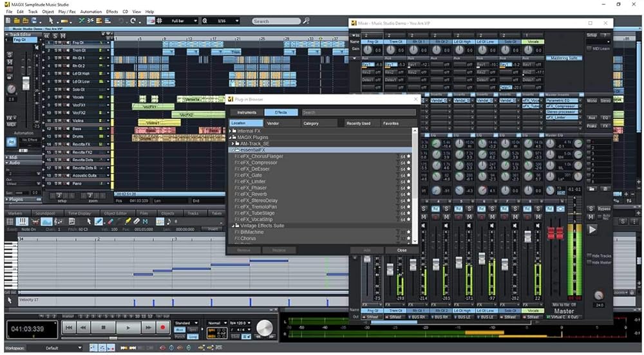The image size is (644, 355).
Task: Toggle the Loop button in transport panel
Action: click(x=193, y=336)
